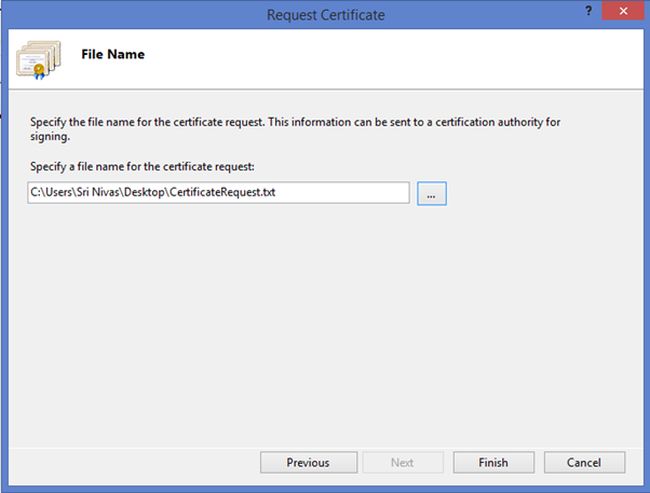Click the Previous button

[x=308, y=462]
